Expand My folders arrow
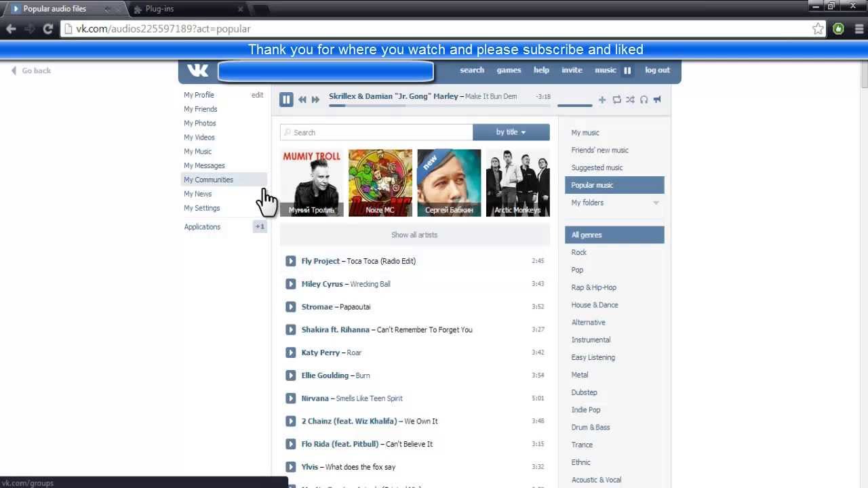The width and height of the screenshot is (868, 488). tap(656, 203)
